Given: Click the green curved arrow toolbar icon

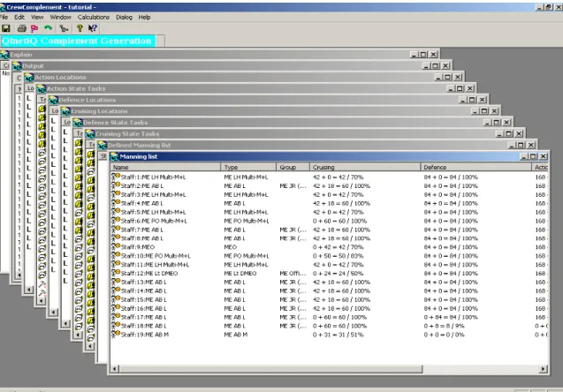Looking at the screenshot, I should [x=48, y=28].
